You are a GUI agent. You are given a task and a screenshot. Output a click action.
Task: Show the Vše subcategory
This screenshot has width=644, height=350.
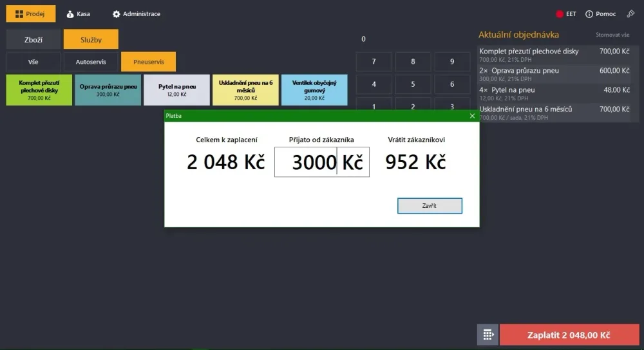tap(33, 62)
